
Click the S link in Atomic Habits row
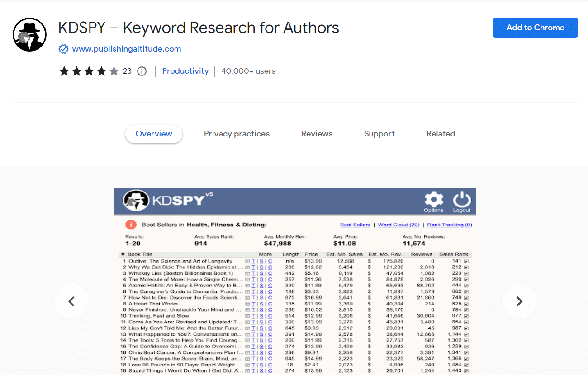(x=261, y=286)
